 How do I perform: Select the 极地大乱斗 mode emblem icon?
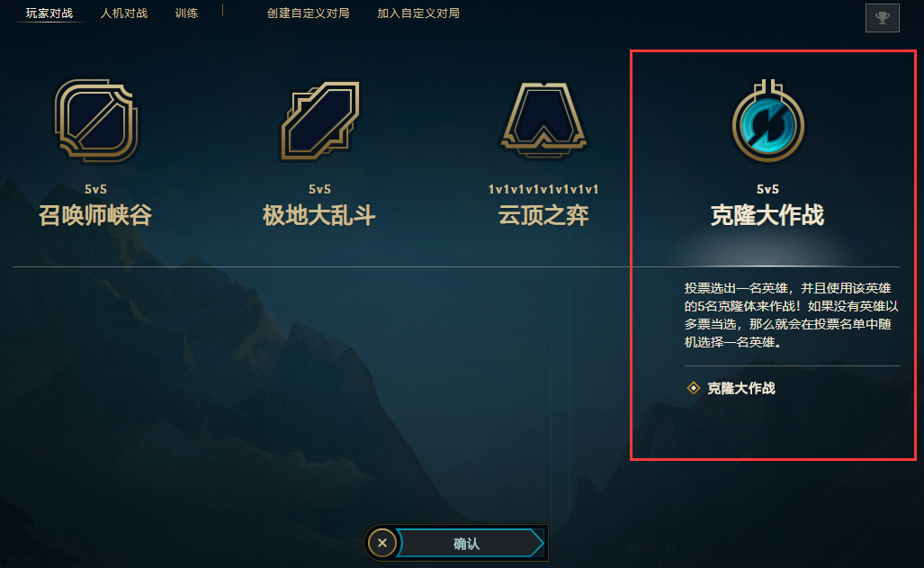[x=320, y=121]
